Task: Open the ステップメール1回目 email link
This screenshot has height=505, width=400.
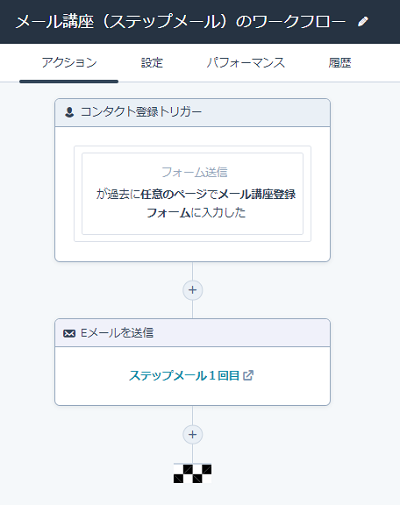Action: coord(184,376)
